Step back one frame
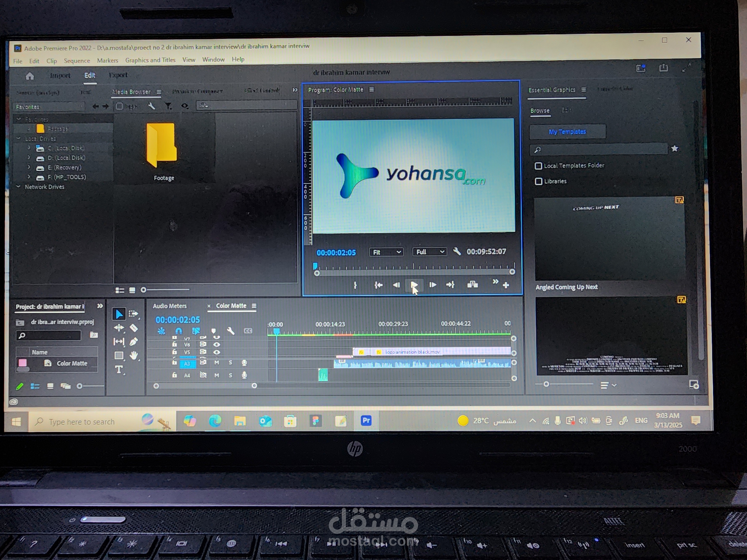Screen dimensions: 747x560 pyautogui.click(x=396, y=285)
